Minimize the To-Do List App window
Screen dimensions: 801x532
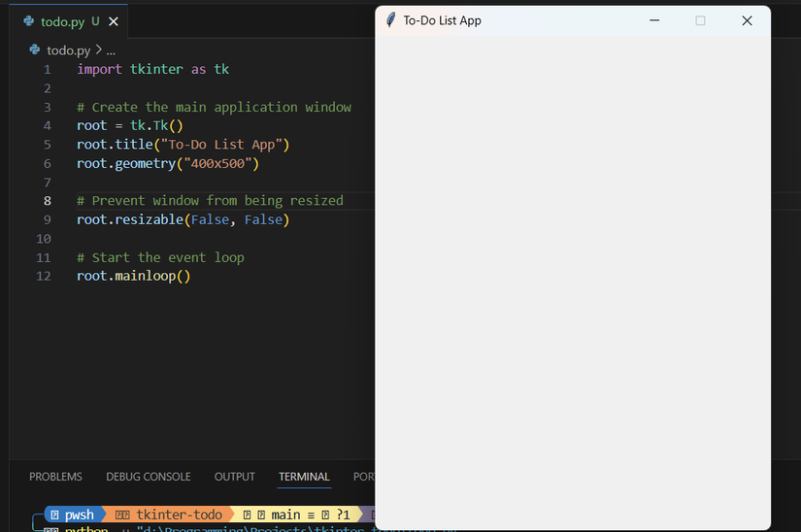point(654,20)
